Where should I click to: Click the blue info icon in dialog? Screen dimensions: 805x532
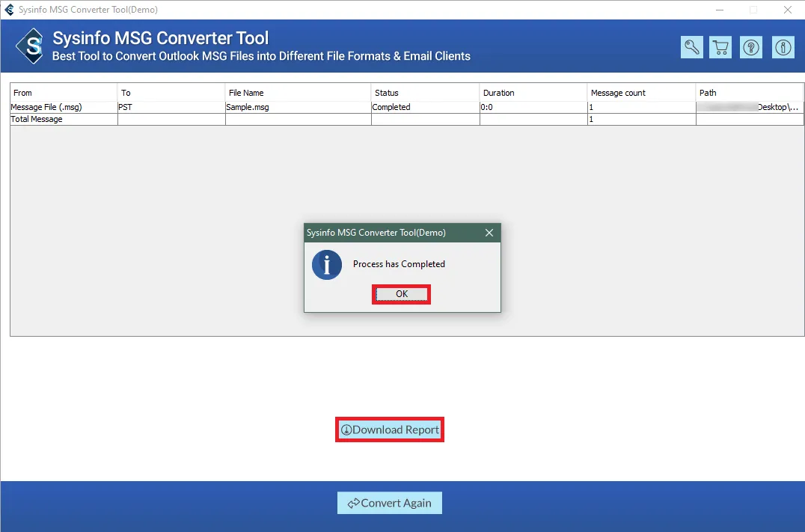tap(327, 265)
